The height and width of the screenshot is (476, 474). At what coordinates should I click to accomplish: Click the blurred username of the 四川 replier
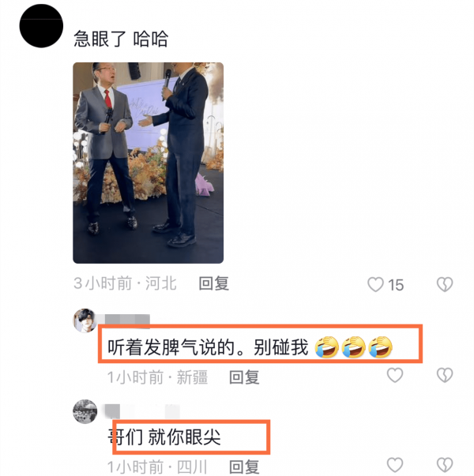pos(142,411)
